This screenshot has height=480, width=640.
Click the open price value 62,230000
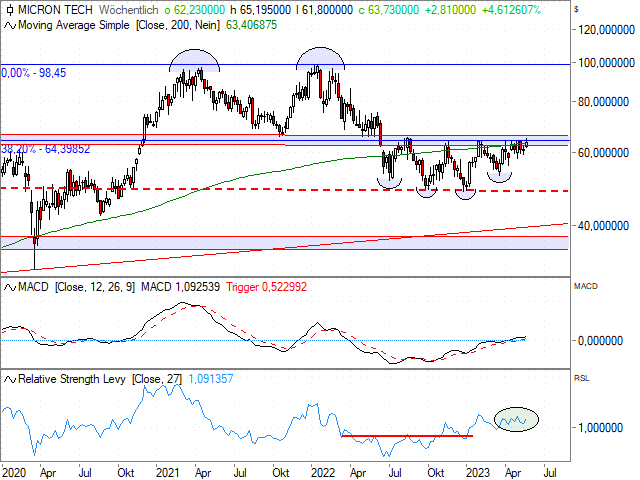[199, 9]
